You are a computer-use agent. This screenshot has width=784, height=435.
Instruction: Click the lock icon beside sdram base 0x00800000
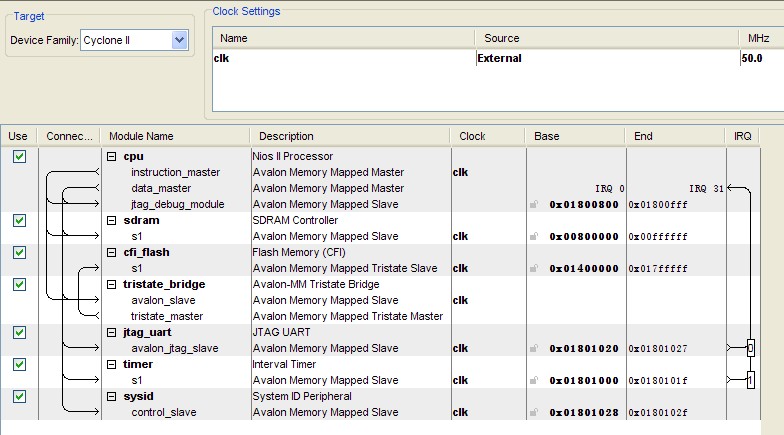(537, 237)
